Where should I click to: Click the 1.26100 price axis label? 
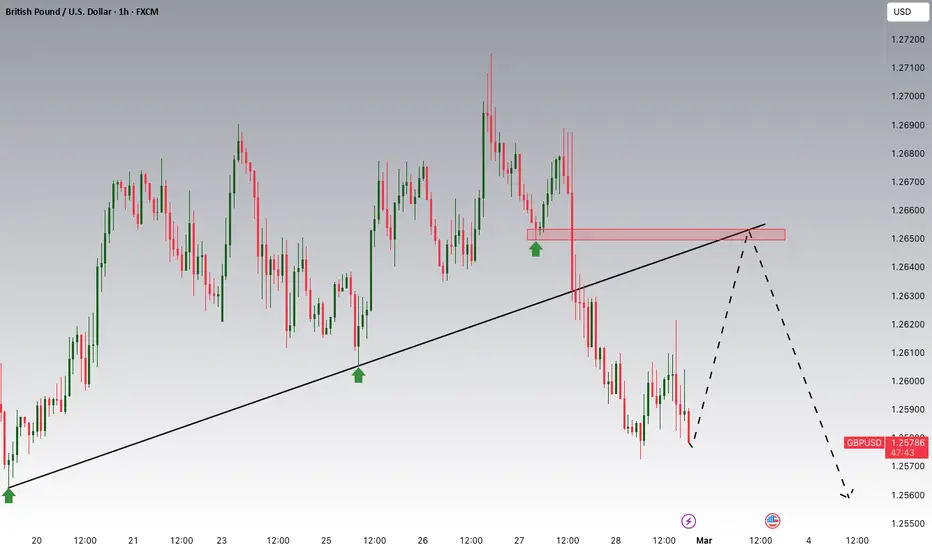coord(907,353)
